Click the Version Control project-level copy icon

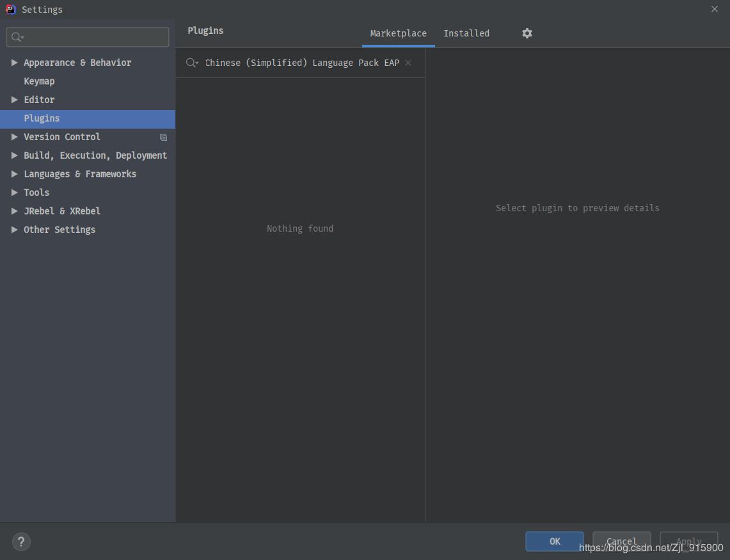(x=163, y=137)
